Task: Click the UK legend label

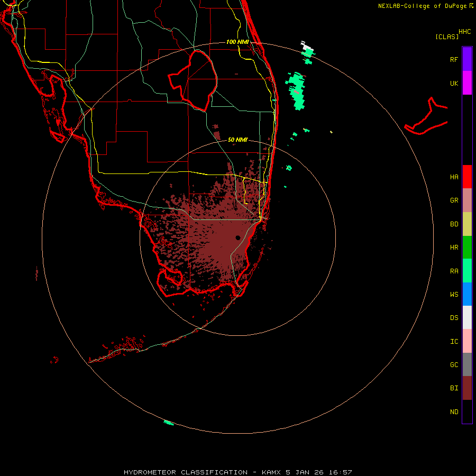Action: (x=454, y=83)
